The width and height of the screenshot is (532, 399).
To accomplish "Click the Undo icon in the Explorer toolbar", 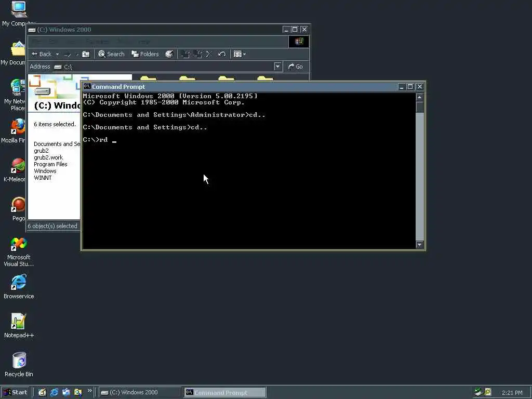I will [221, 54].
